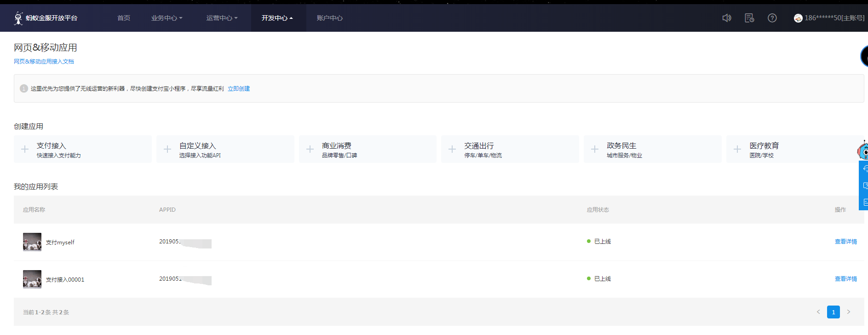Open the 网页&移动应用接入文档 link
Image resolution: width=868 pixels, height=335 pixels.
point(44,61)
